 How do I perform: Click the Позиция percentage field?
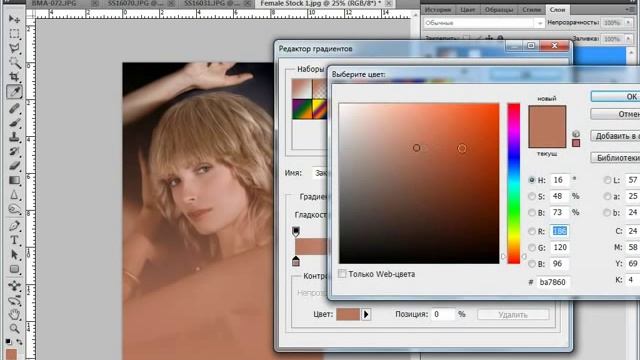click(x=442, y=314)
